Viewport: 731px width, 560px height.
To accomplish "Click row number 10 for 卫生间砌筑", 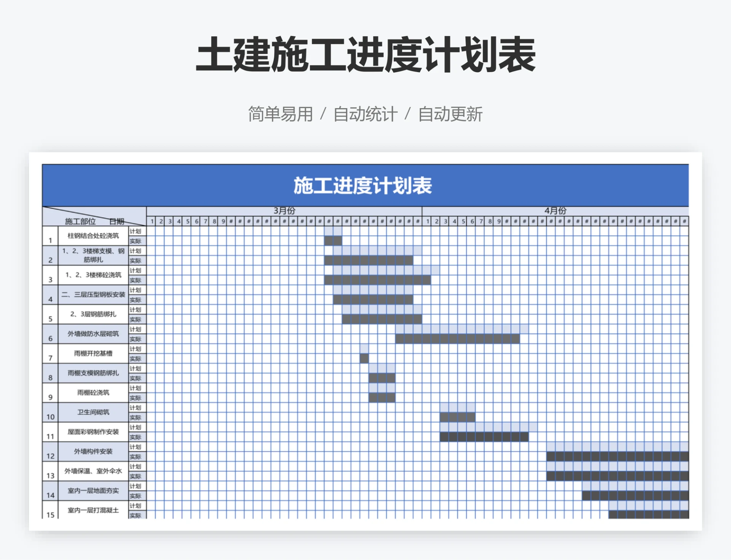I will coord(50,417).
